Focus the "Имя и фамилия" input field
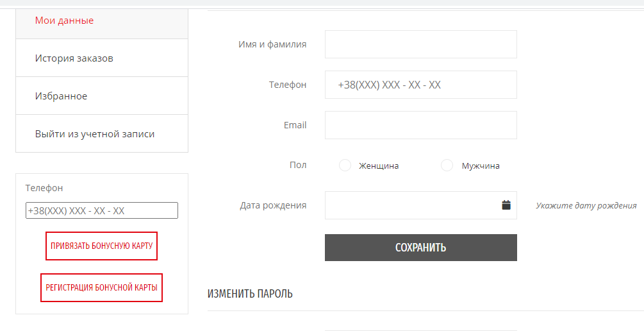The width and height of the screenshot is (644, 331). (x=420, y=44)
